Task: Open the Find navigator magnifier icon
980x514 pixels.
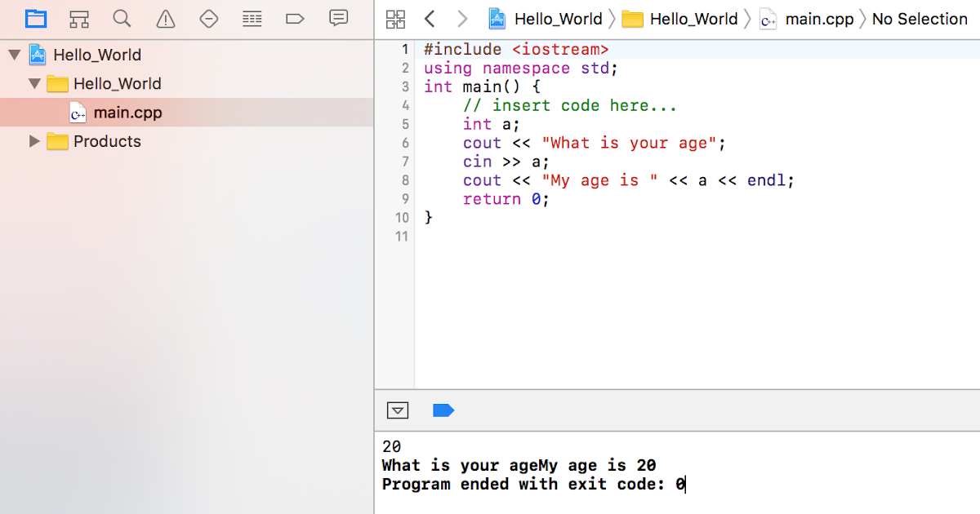Action: [122, 19]
